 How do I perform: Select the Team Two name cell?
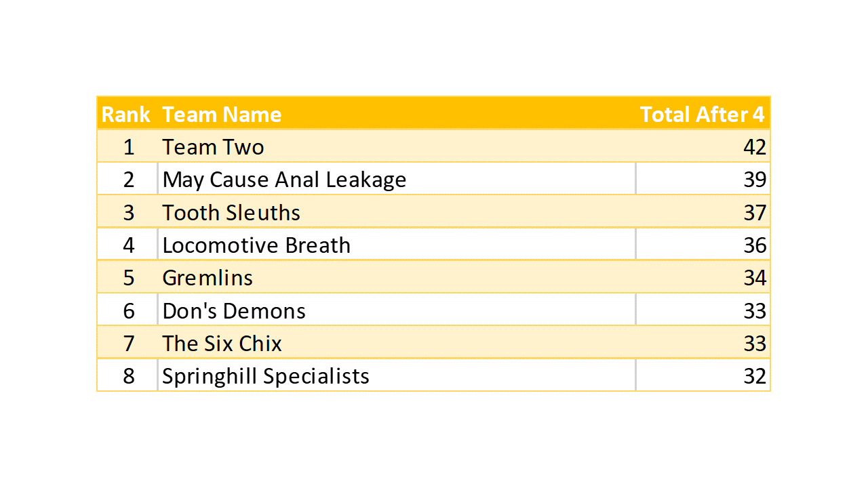(214, 147)
